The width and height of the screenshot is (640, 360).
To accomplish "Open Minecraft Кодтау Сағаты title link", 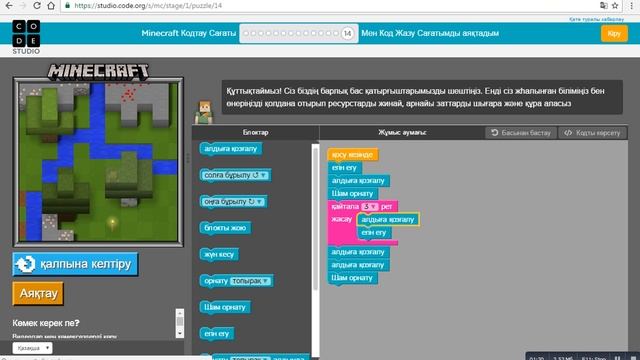I will click(x=189, y=33).
